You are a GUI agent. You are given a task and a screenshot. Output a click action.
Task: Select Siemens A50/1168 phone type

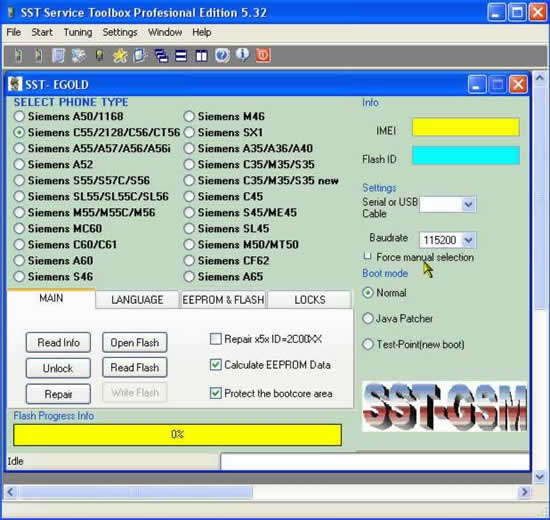19,116
